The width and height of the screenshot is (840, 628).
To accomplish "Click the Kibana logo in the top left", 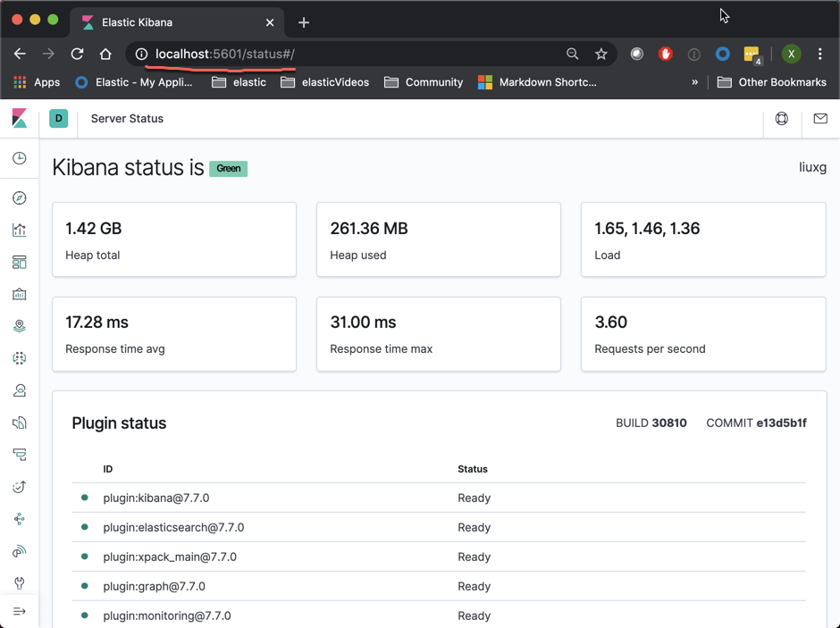I will (x=19, y=118).
